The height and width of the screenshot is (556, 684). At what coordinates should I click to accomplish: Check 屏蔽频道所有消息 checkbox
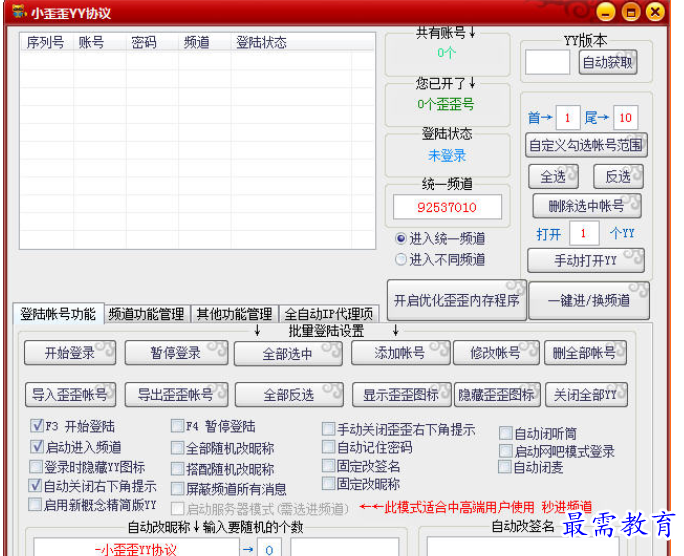click(x=178, y=489)
